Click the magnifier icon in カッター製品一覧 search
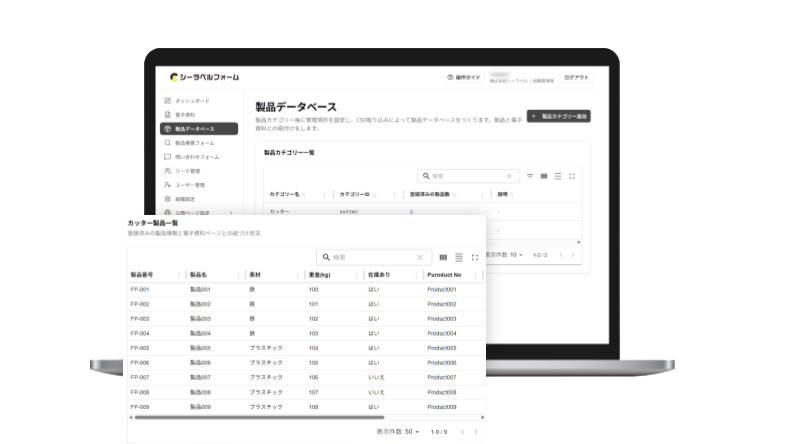790x444 pixels. [326, 257]
